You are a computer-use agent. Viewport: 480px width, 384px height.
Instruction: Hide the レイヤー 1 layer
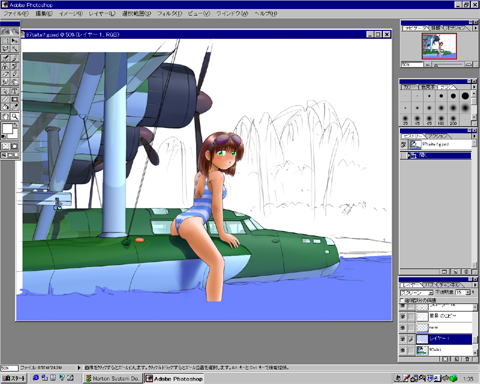point(403,339)
